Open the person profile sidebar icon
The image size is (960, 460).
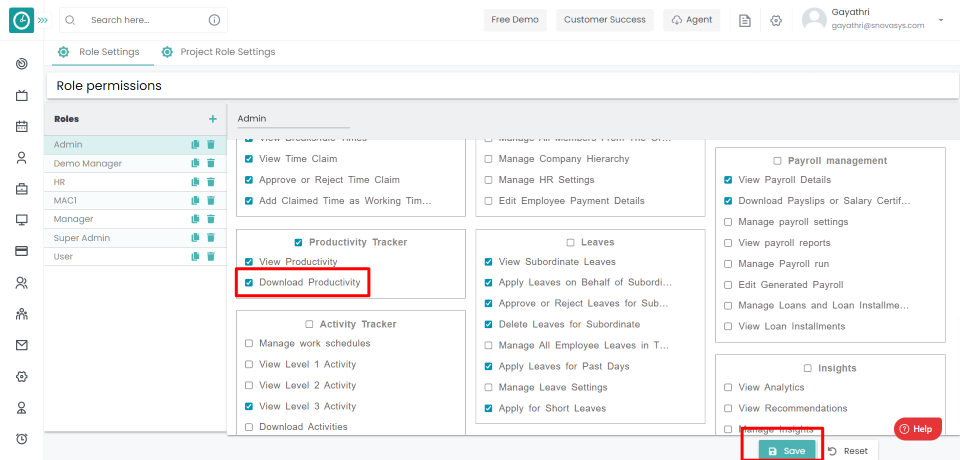[21, 158]
